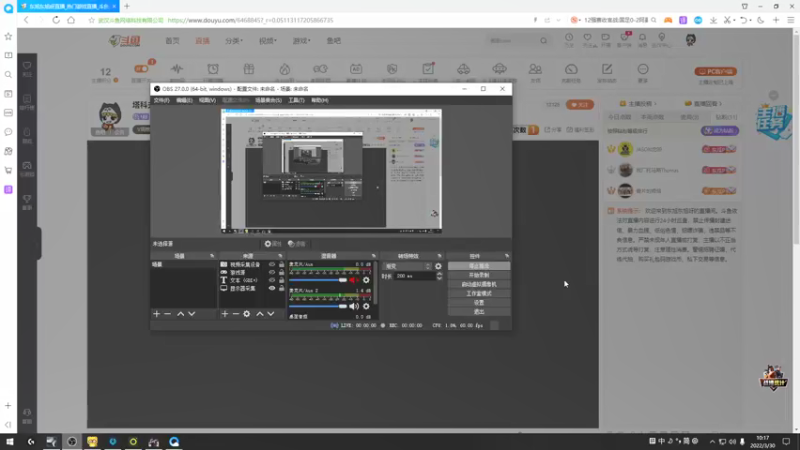The image size is (800, 450).
Task: Add a new scene with the plus icon
Action: (x=157, y=314)
